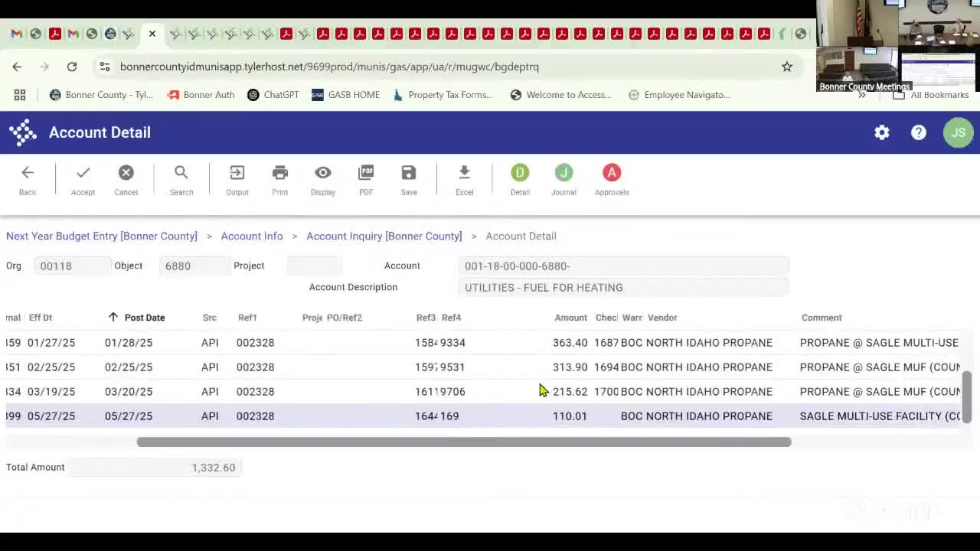Select the Account Info breadcrumb
The width and height of the screenshot is (980, 551).
252,236
